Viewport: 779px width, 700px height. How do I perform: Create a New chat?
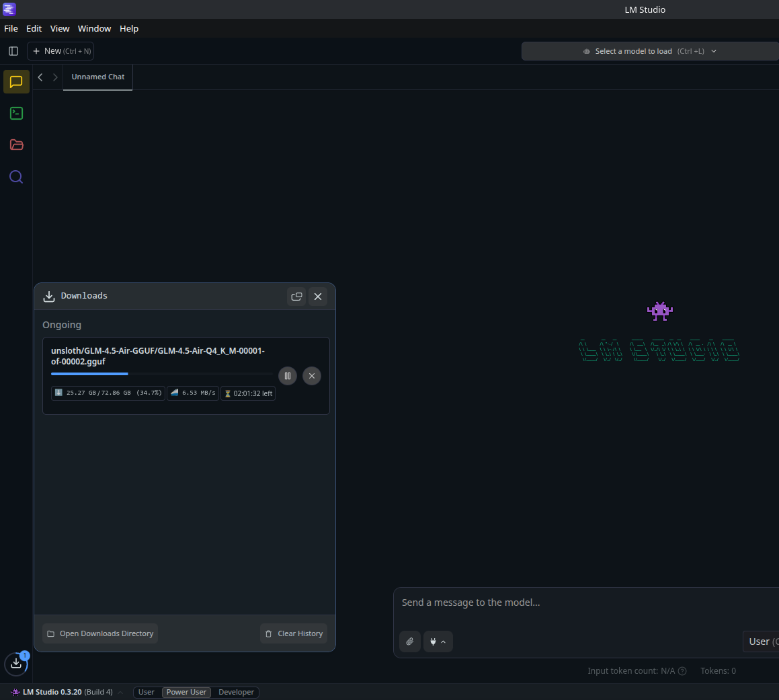click(x=60, y=51)
